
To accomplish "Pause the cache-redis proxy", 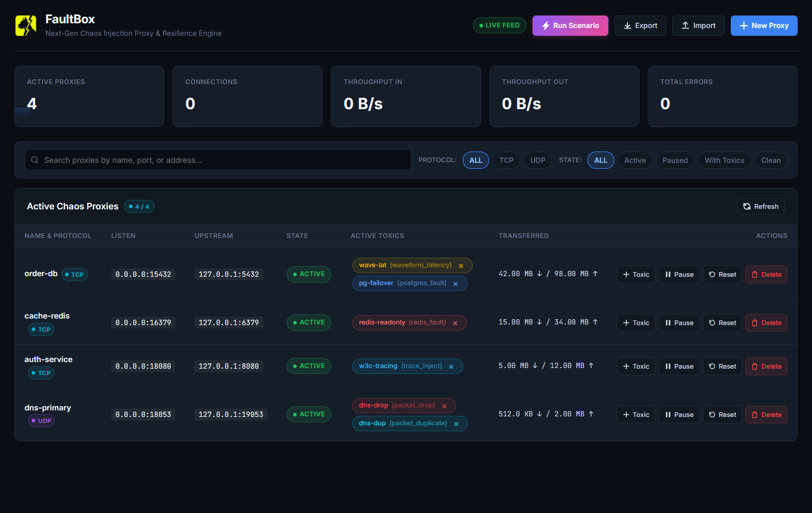I will point(679,323).
